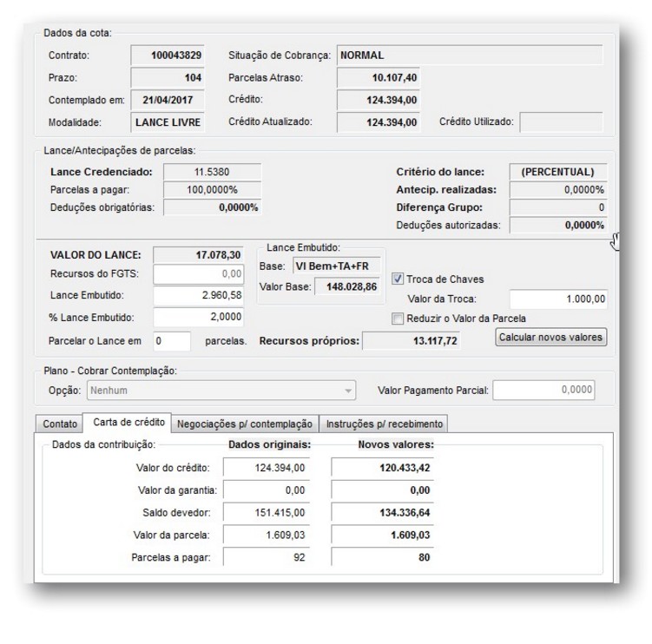The height and width of the screenshot is (644, 652).
Task: Click the Crédito Atualizado value field
Action: [378, 122]
